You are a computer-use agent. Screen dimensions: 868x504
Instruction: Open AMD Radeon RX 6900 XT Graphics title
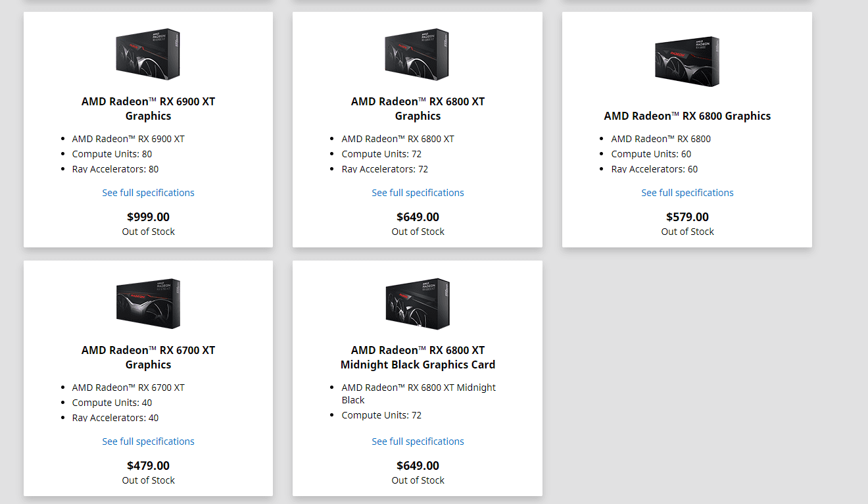148,109
